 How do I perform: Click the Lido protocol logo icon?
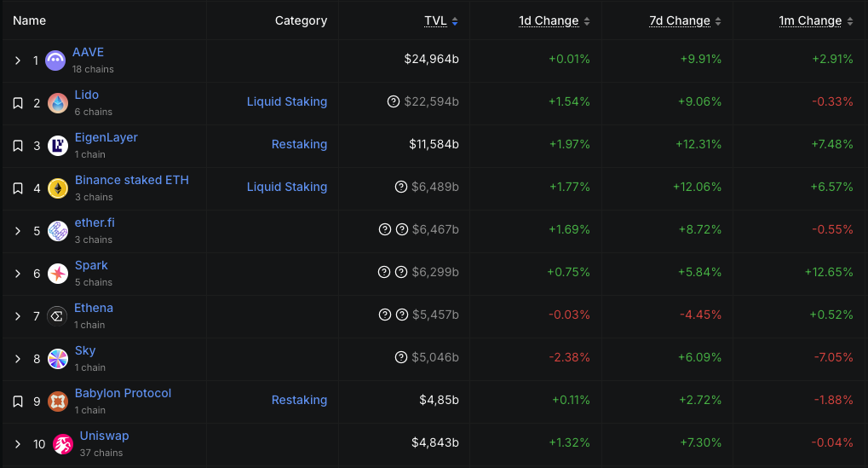coord(58,103)
